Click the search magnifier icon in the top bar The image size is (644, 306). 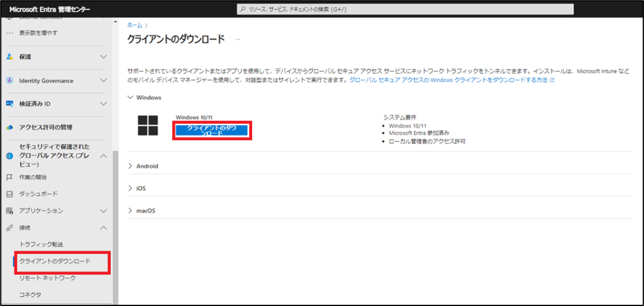(243, 9)
